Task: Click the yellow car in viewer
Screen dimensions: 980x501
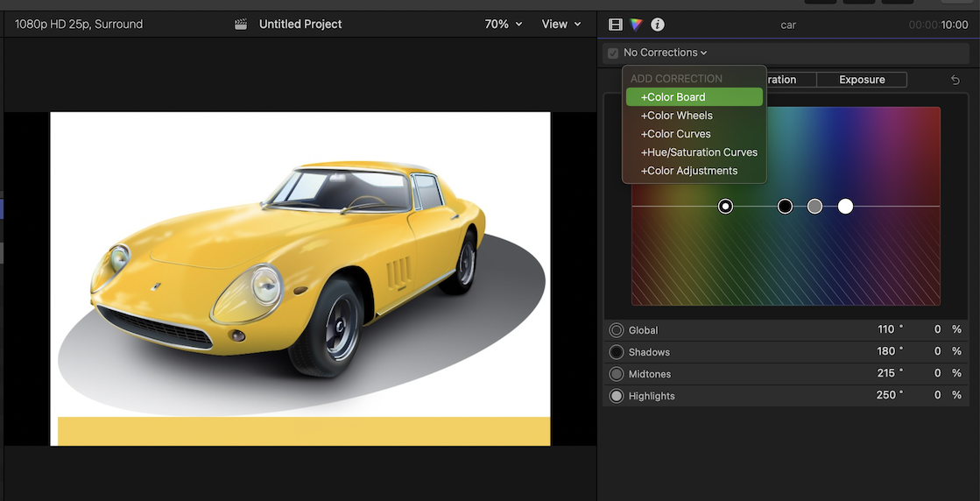Action: 289,254
